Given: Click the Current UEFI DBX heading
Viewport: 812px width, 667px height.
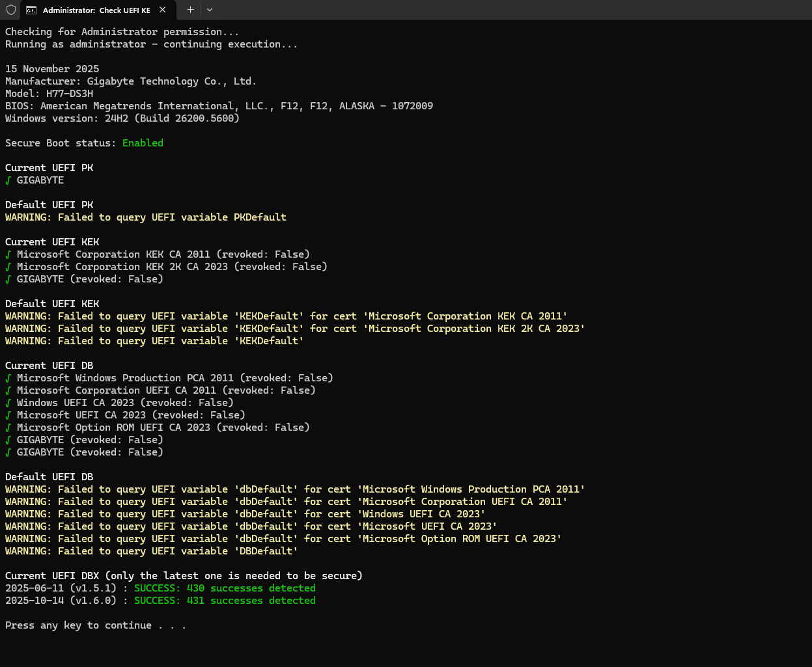Looking at the screenshot, I should (x=184, y=576).
